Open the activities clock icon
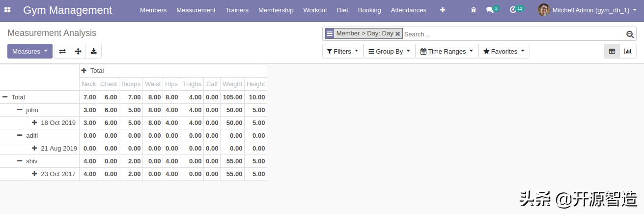 pyautogui.click(x=513, y=10)
